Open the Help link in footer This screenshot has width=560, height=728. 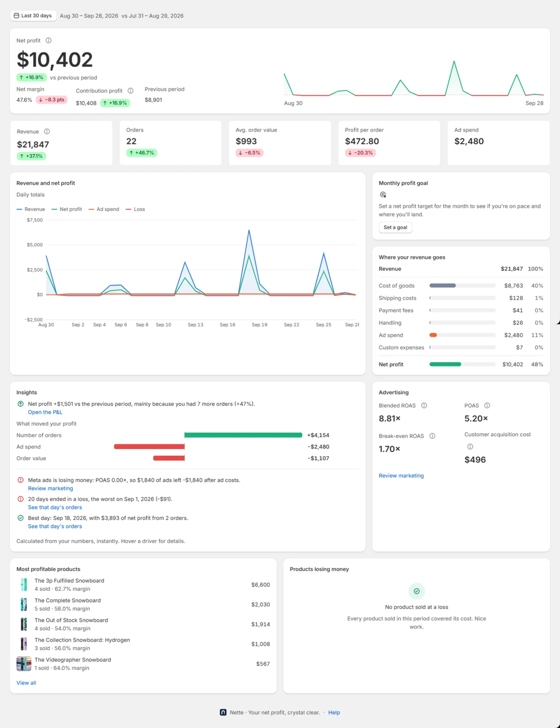pos(334,712)
